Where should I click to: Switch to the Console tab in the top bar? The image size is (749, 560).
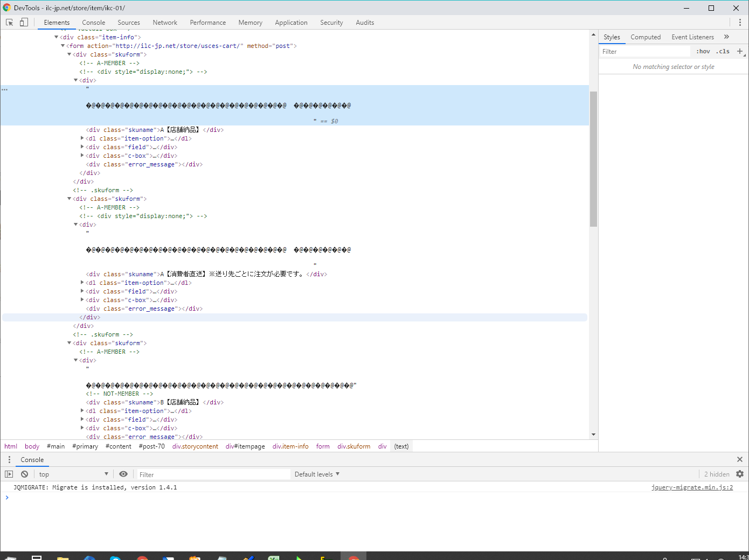(94, 23)
